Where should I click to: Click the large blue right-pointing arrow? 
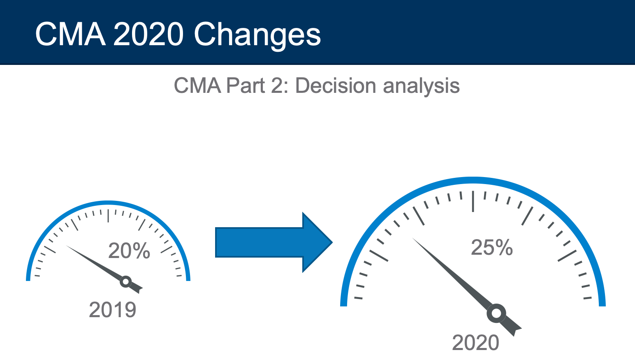273,242
